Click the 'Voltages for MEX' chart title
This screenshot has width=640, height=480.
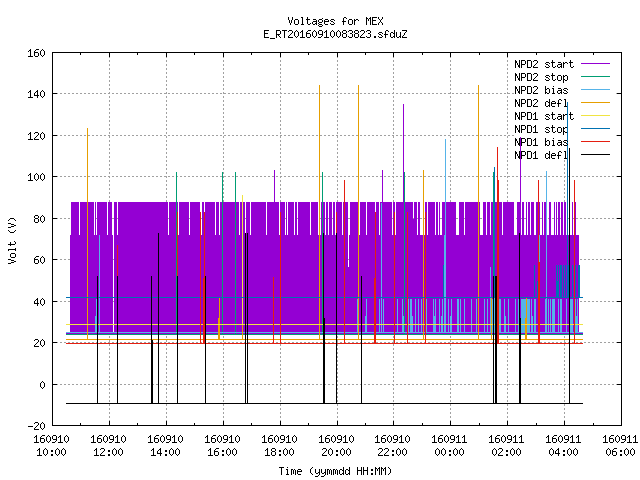[x=335, y=21]
